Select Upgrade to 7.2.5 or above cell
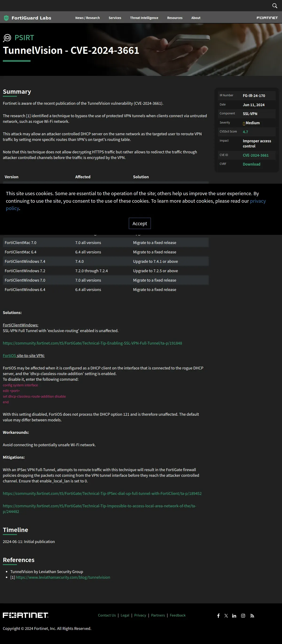This screenshot has width=282, height=644. pos(155,271)
